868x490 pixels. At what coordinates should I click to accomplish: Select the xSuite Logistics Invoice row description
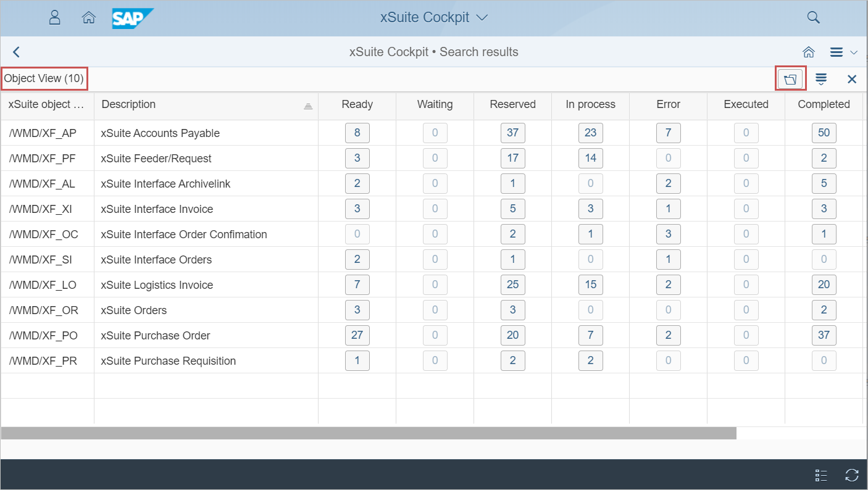coord(157,285)
